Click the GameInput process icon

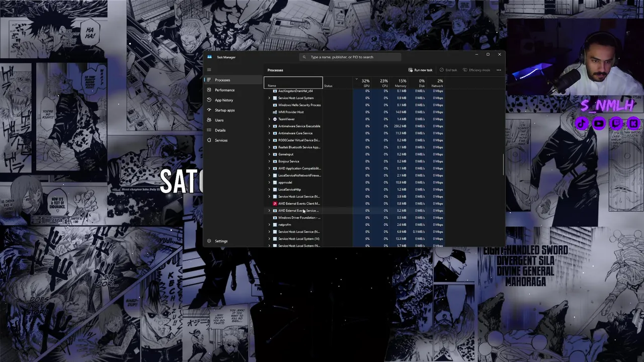(275, 154)
